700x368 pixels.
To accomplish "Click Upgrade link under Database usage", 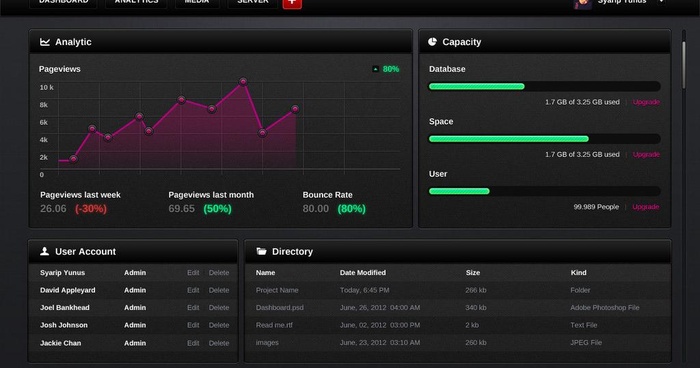I will point(646,102).
